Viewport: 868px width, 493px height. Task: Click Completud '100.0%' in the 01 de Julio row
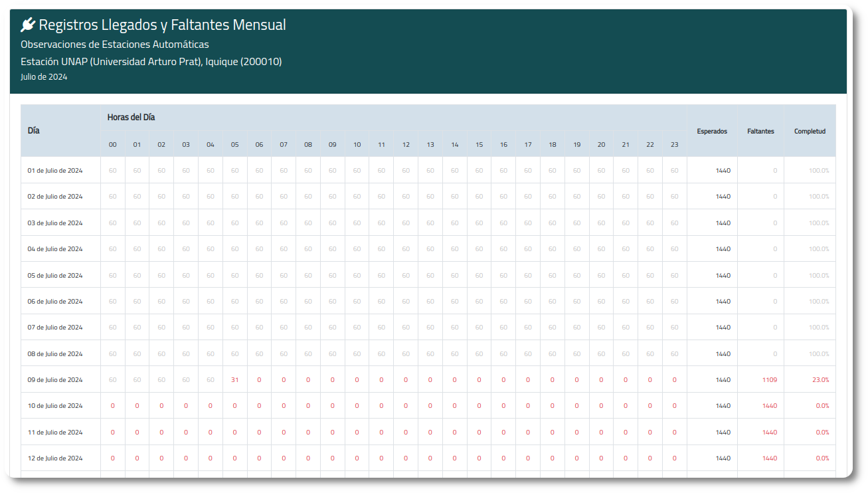coord(819,171)
